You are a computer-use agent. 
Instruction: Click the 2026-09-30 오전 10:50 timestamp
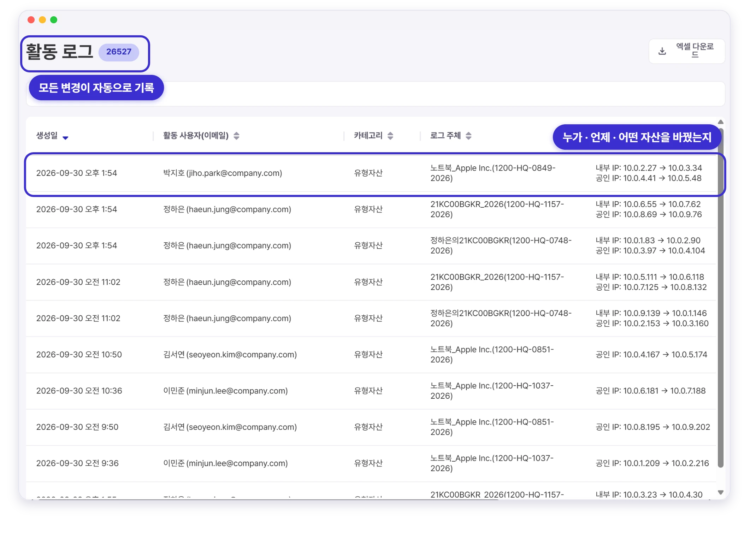point(79,355)
